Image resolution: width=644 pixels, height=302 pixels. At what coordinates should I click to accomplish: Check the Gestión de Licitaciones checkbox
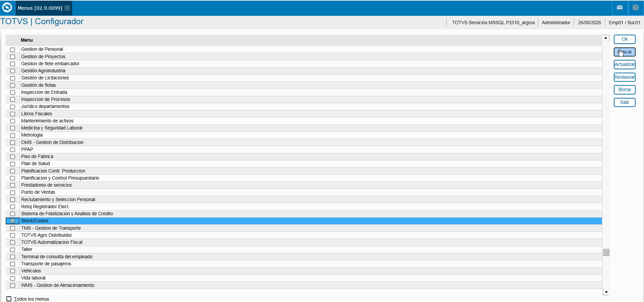click(12, 78)
